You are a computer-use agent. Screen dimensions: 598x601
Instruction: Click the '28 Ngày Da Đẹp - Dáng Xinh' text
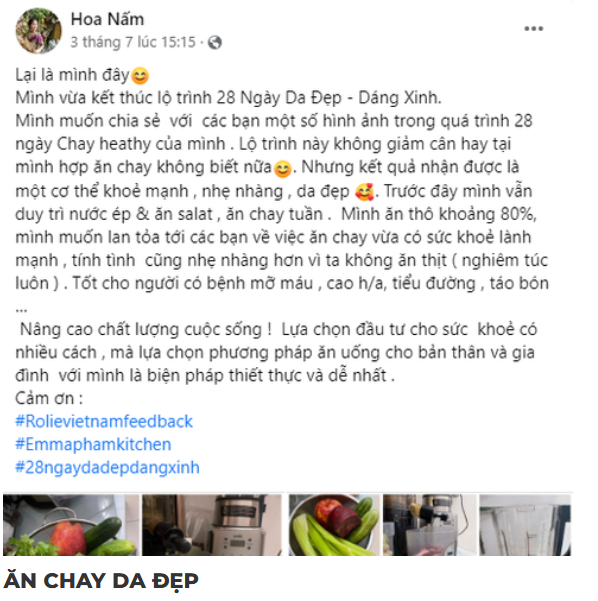[x=329, y=98]
